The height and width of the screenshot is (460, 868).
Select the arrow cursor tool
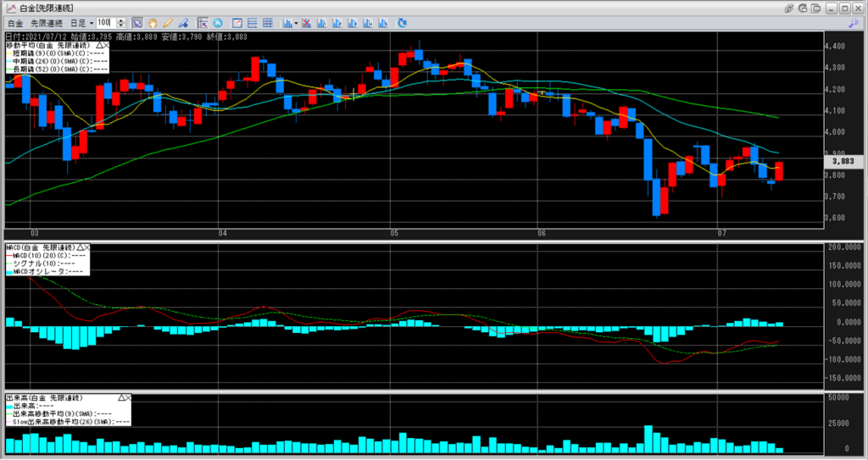coord(137,23)
